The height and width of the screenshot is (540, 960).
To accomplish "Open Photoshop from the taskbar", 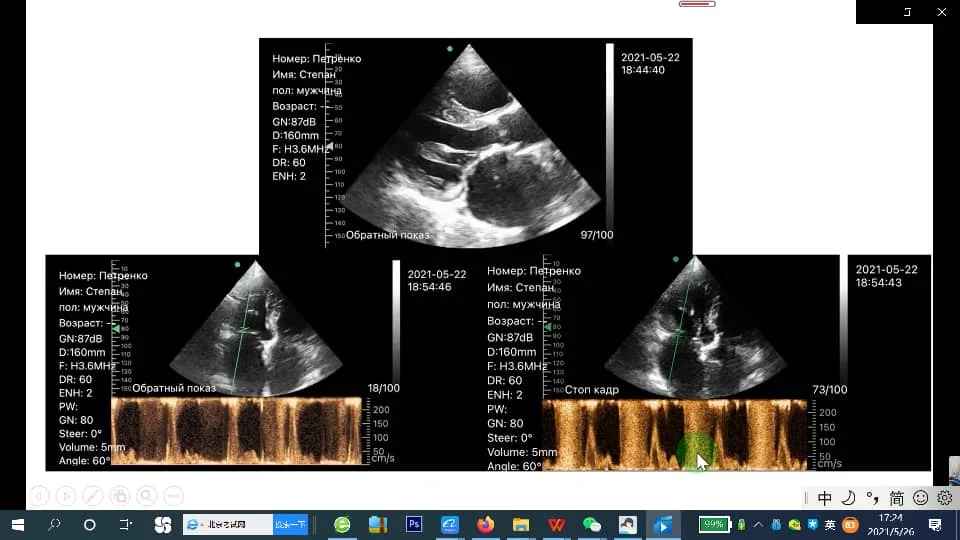I will click(x=414, y=524).
